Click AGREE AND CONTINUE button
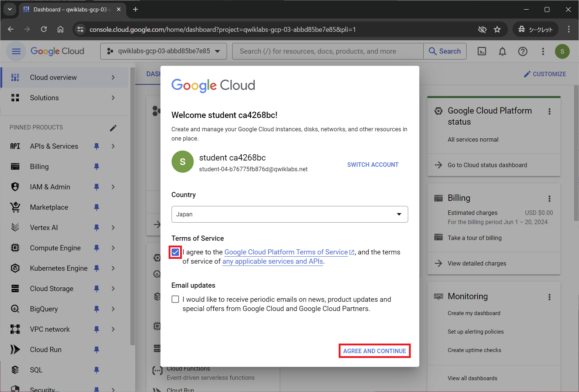579x392 pixels. (375, 351)
